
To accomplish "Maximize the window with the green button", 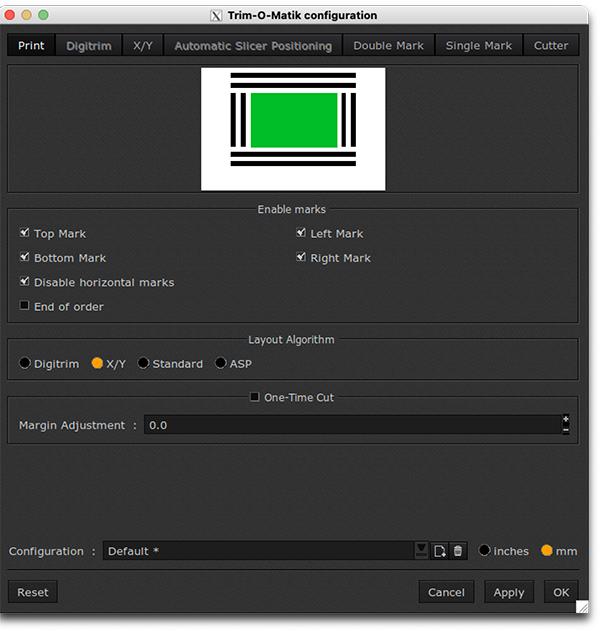I will click(x=43, y=15).
